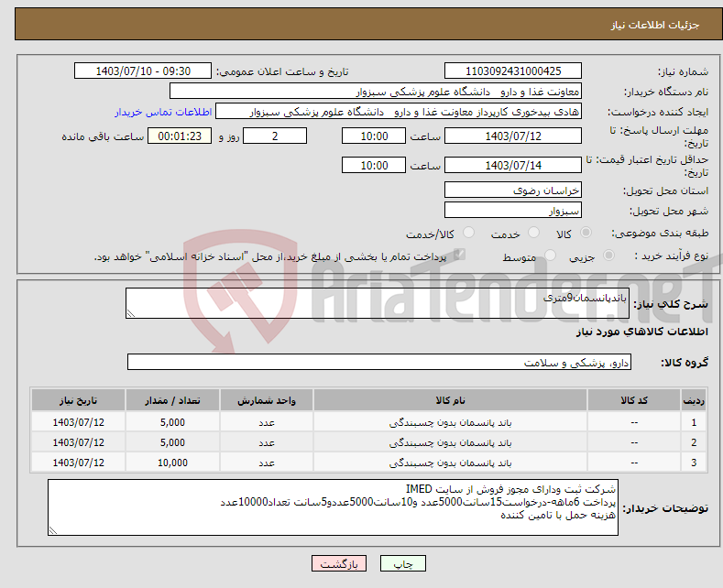Select the متوسط purchase type radio

pyautogui.click(x=550, y=256)
